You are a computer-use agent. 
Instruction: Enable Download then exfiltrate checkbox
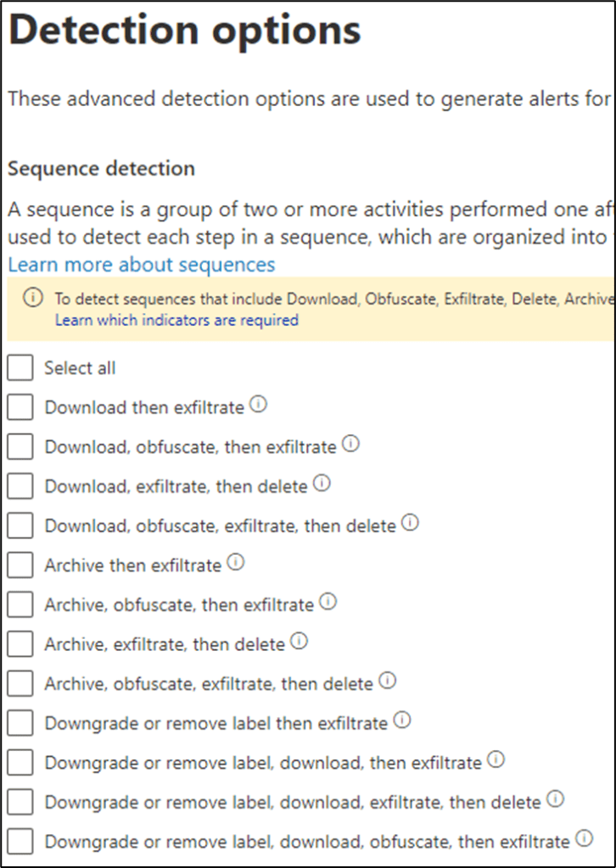(x=20, y=407)
